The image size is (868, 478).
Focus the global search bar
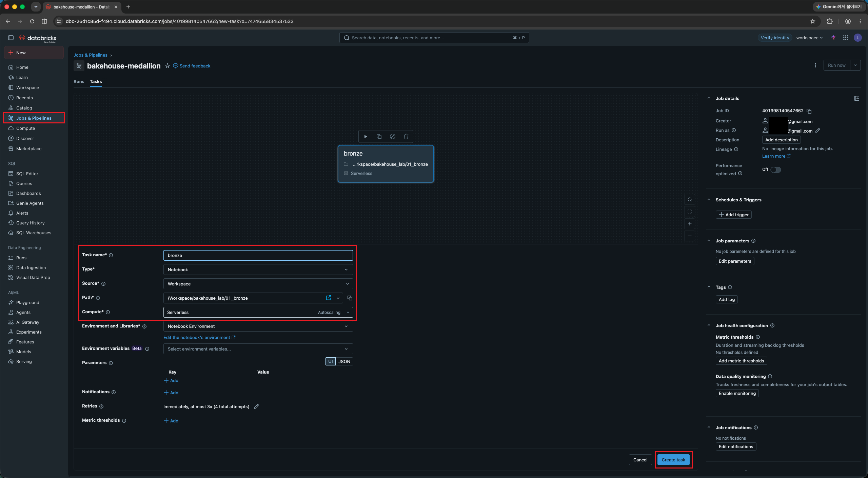click(434, 38)
